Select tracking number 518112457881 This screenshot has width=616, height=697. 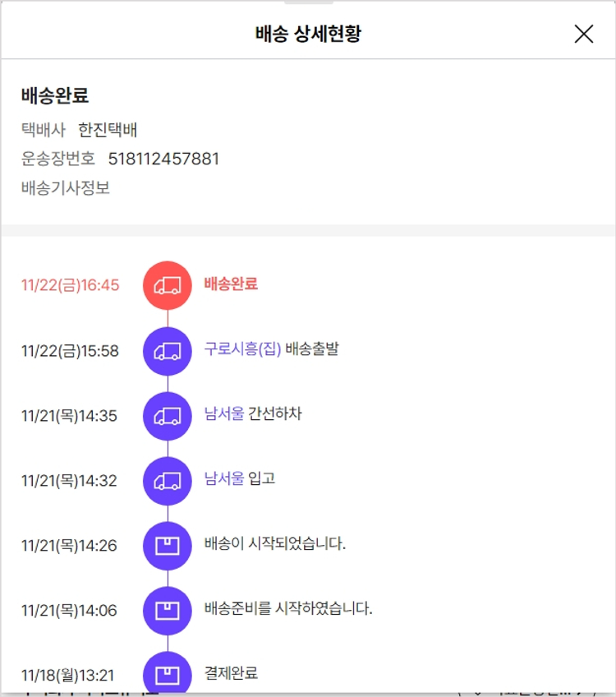(x=163, y=159)
